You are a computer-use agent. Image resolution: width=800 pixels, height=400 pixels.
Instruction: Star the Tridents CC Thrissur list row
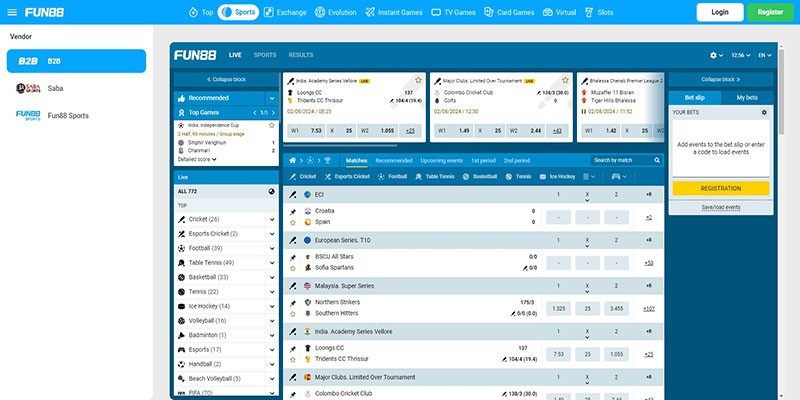[x=293, y=359]
